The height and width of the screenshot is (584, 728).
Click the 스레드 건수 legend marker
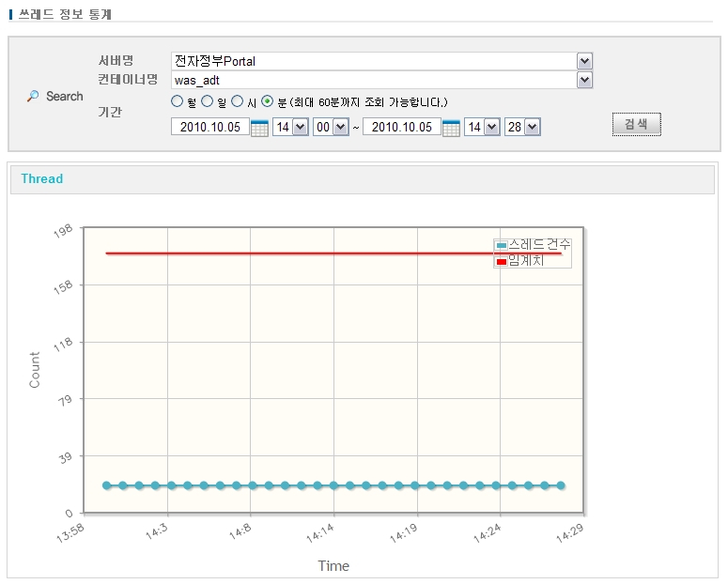(502, 245)
